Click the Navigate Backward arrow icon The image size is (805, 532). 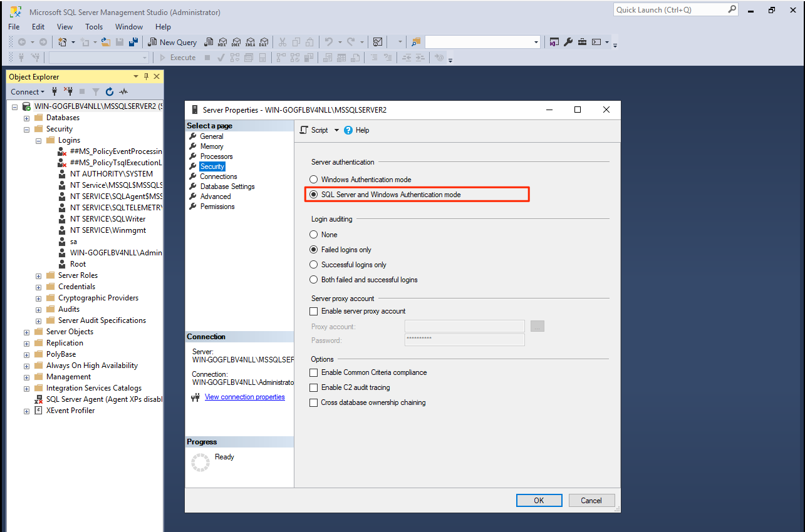pyautogui.click(x=22, y=42)
